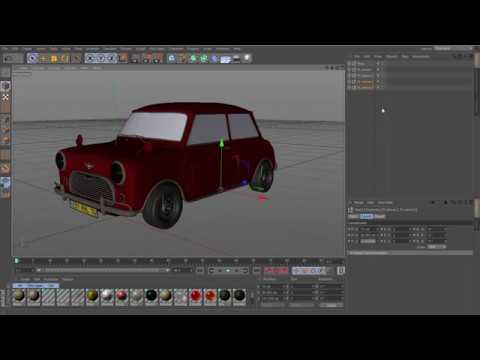The image size is (480, 360).
Task: Open the Edit menu in main menu bar
Action: pos(15,49)
